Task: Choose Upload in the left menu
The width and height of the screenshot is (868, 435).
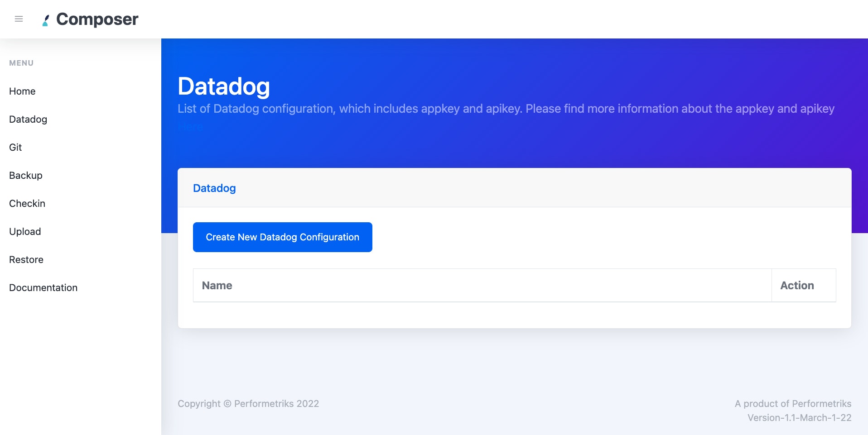Action: (25, 232)
